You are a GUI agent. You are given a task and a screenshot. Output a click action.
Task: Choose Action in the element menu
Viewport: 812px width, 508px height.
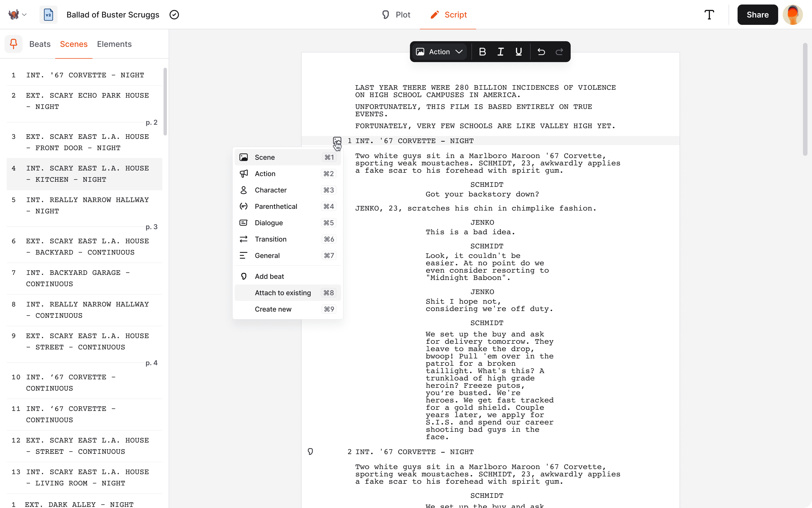288,174
